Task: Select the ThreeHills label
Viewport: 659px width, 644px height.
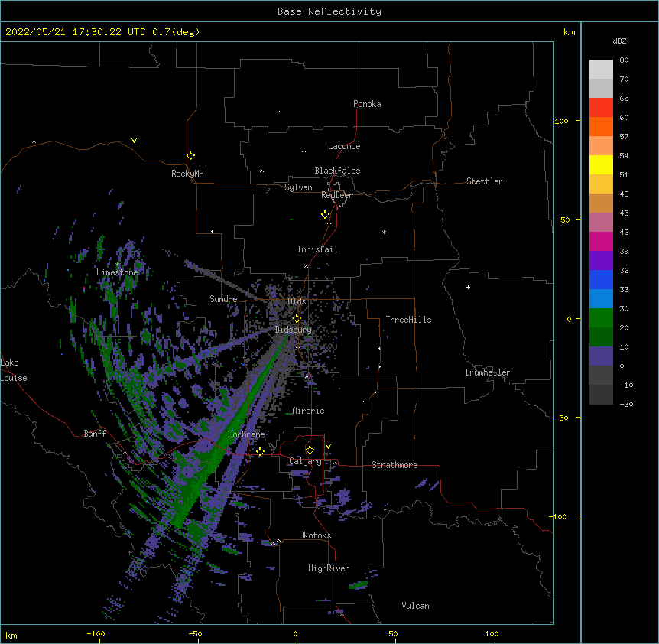Action: tap(408, 320)
